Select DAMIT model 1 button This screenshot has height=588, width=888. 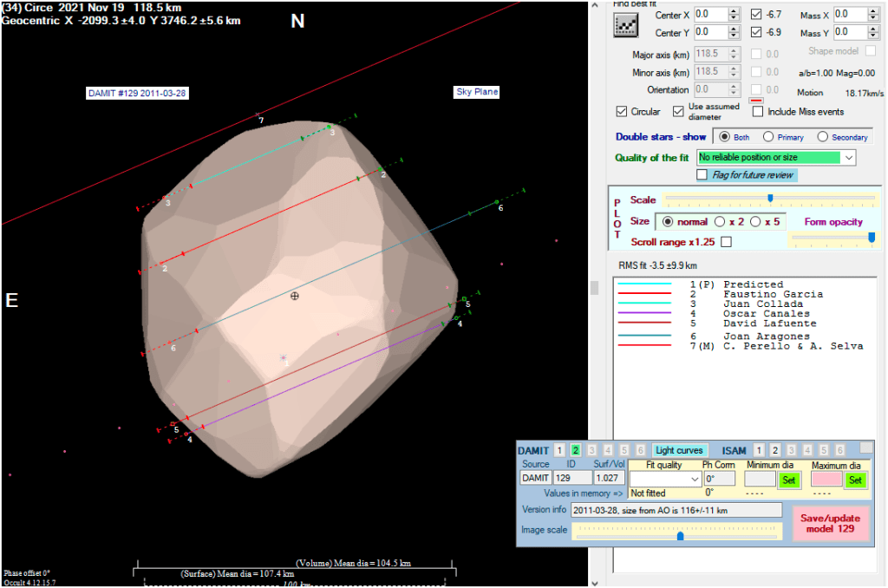[559, 450]
